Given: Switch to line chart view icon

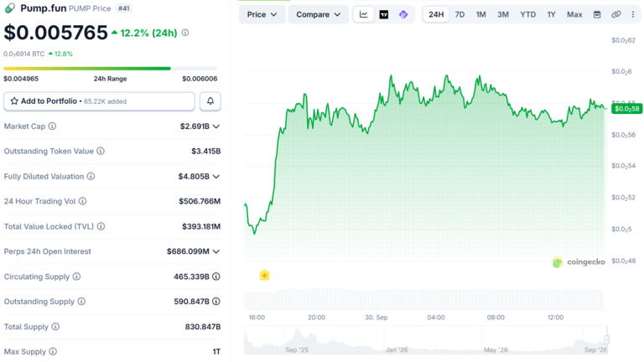Looking at the screenshot, I should [363, 14].
